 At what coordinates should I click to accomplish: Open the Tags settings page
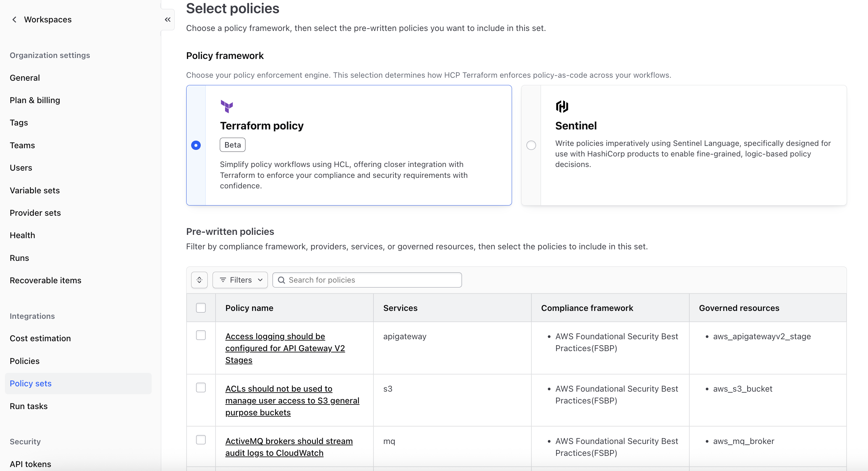point(19,123)
